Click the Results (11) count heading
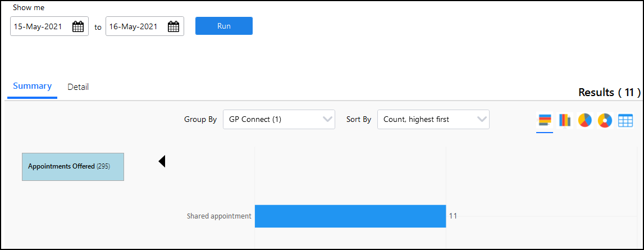The width and height of the screenshot is (644, 250). coord(609,93)
